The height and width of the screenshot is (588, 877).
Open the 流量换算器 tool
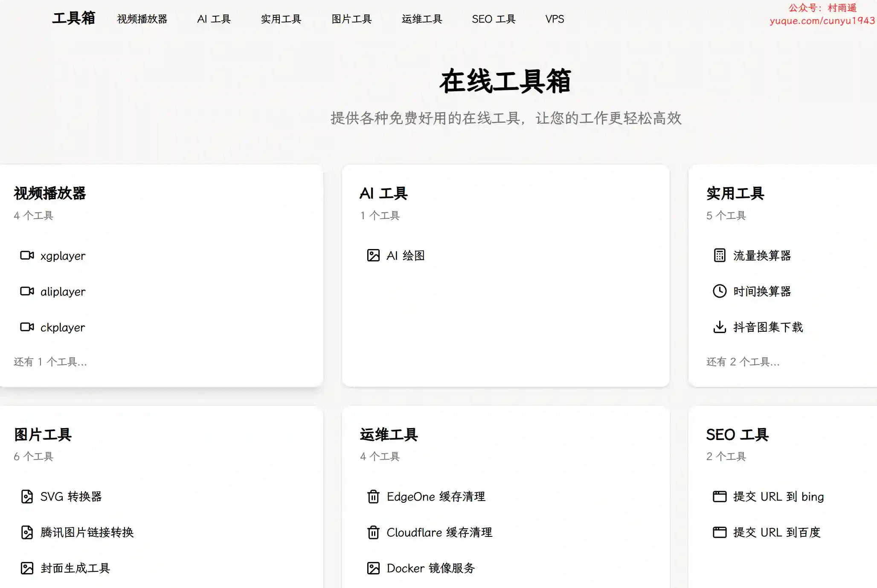pyautogui.click(x=762, y=255)
